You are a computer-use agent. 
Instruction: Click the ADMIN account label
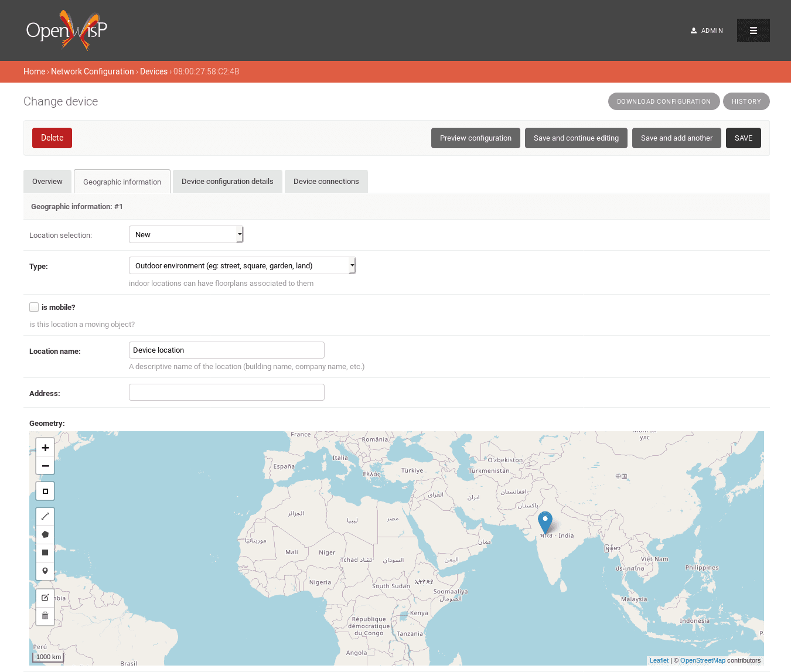[712, 30]
